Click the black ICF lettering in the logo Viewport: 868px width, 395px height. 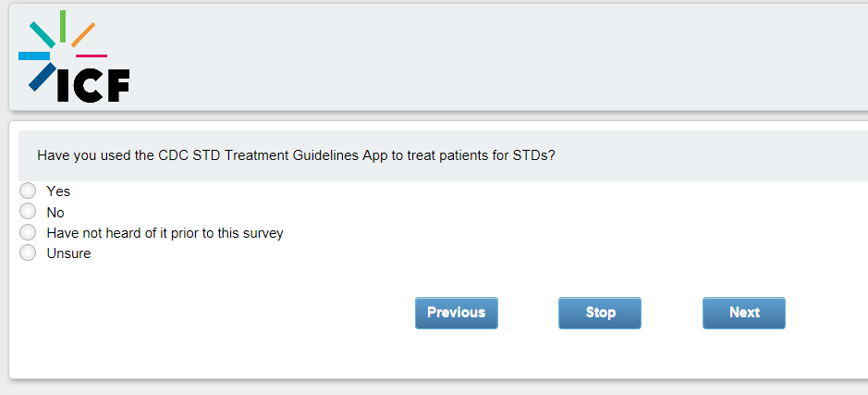[x=92, y=84]
